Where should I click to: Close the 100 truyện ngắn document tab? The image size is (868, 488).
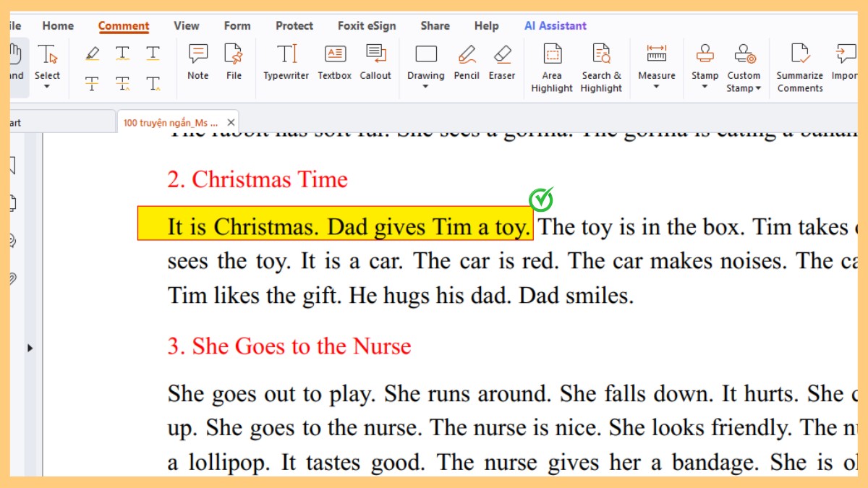(x=231, y=123)
